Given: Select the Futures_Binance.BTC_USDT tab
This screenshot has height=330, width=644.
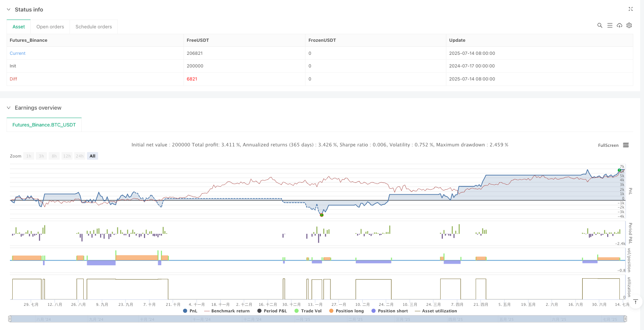Looking at the screenshot, I should pyautogui.click(x=44, y=125).
